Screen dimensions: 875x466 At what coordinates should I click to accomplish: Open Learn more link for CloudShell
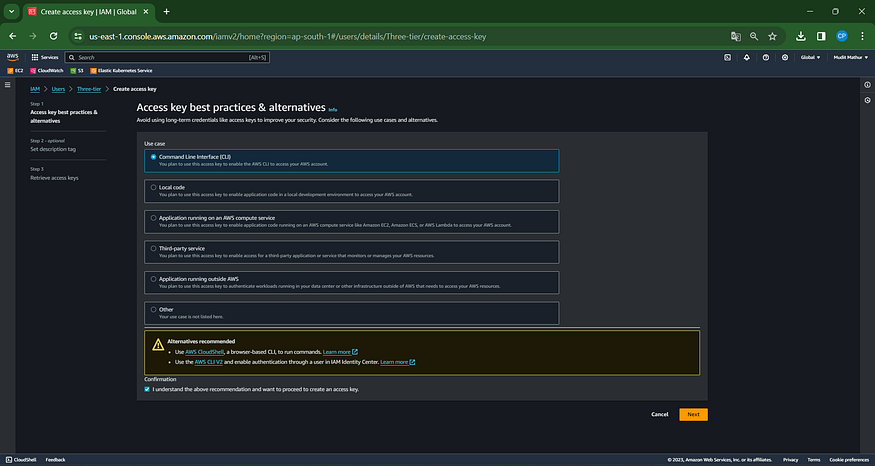[x=340, y=352]
